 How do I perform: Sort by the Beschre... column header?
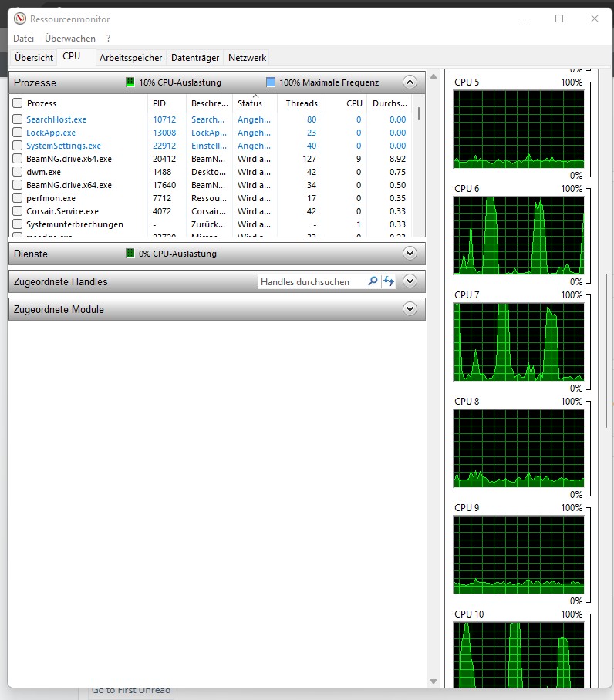(x=209, y=103)
